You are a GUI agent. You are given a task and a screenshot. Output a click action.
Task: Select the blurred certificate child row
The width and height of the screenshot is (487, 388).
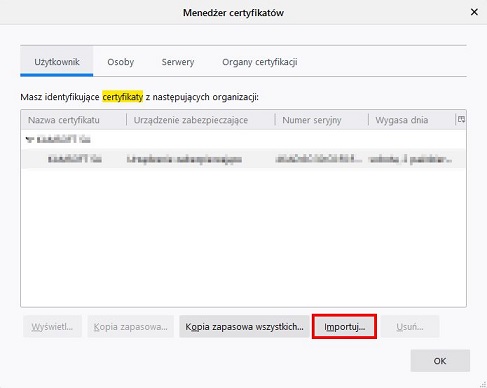click(243, 159)
